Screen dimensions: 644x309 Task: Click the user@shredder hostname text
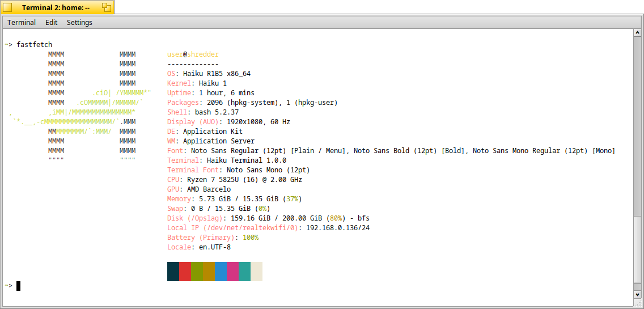tap(193, 54)
